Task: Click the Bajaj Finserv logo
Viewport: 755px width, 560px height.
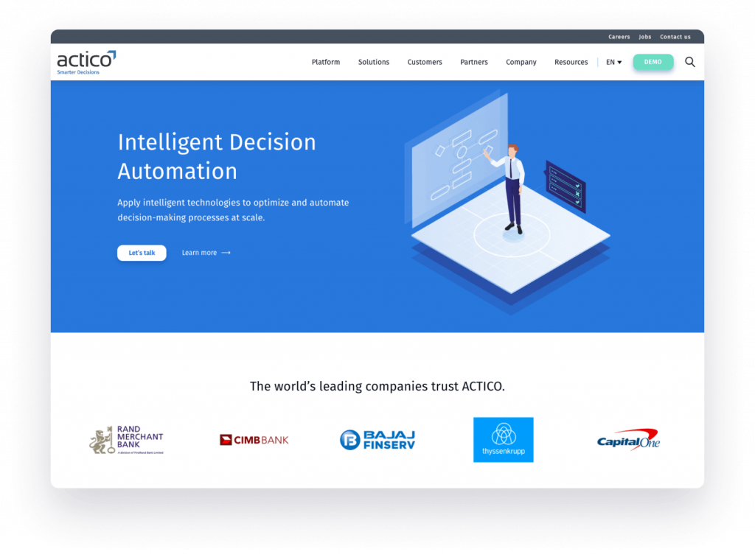Action: tap(377, 440)
